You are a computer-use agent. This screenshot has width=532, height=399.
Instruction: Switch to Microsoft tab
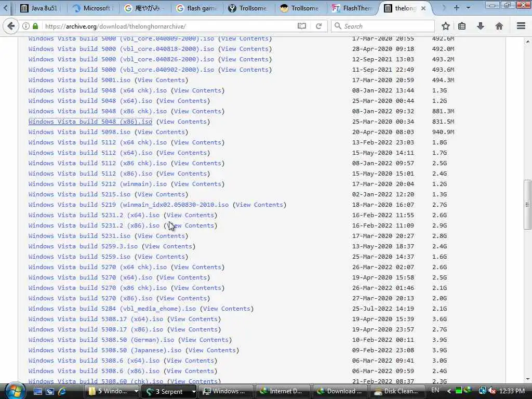(x=94, y=8)
